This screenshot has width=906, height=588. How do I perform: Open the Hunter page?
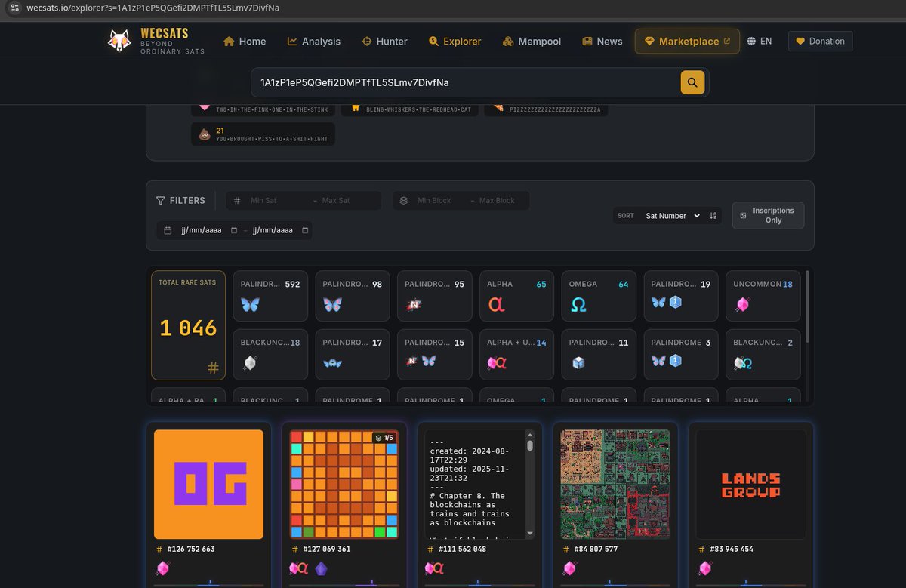coord(385,42)
